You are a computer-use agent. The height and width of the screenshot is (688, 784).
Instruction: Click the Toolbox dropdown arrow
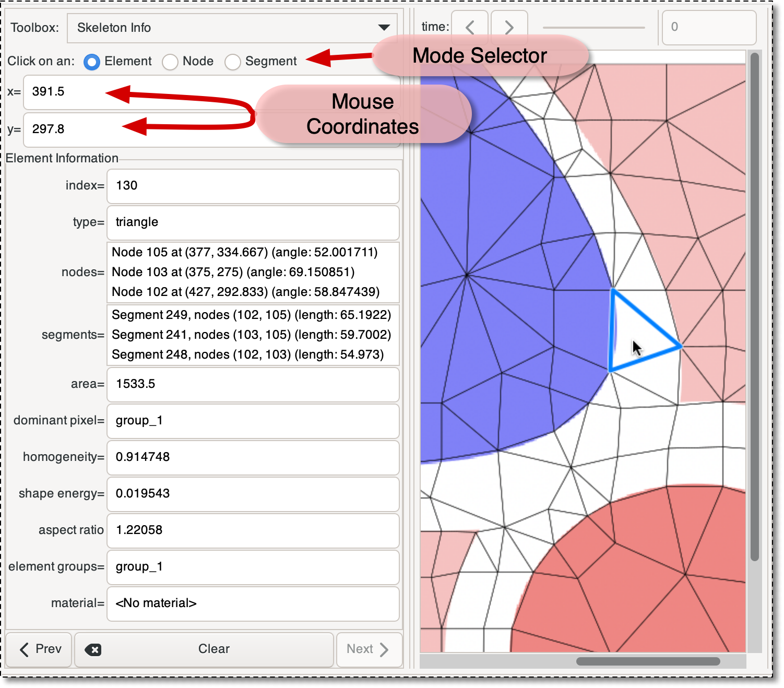pyautogui.click(x=385, y=28)
